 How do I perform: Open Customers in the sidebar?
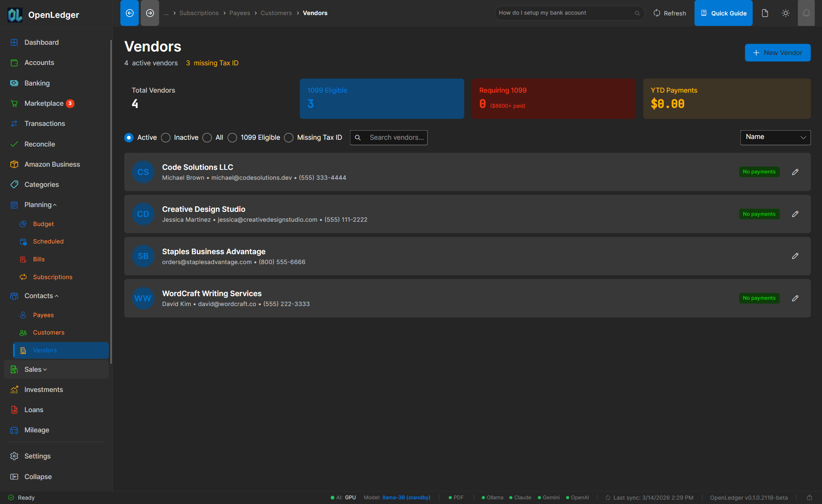(48, 333)
